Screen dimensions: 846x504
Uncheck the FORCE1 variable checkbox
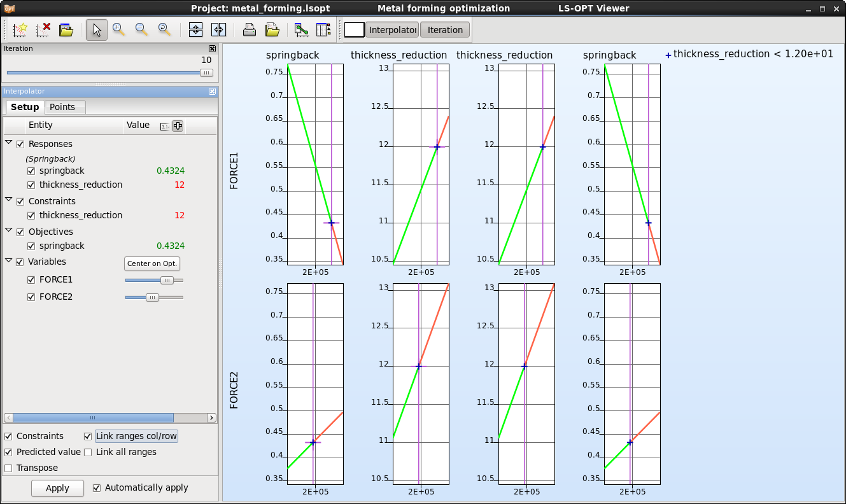[x=31, y=280]
